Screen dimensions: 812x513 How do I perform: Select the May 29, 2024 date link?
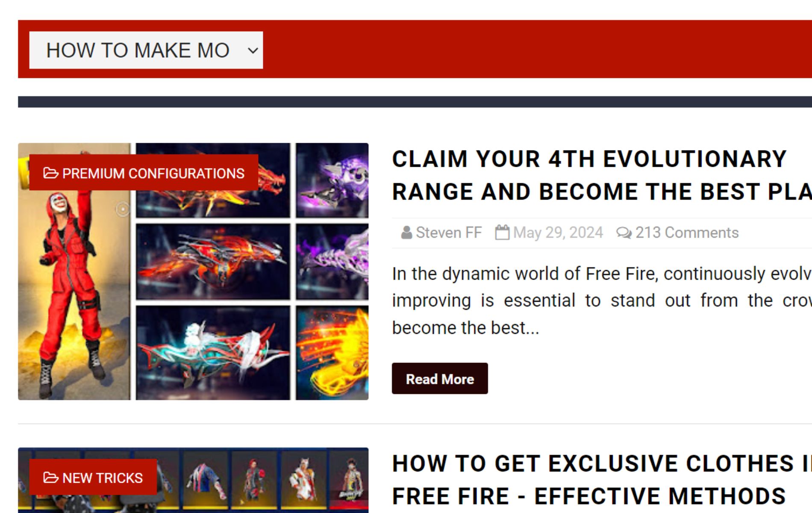point(558,233)
